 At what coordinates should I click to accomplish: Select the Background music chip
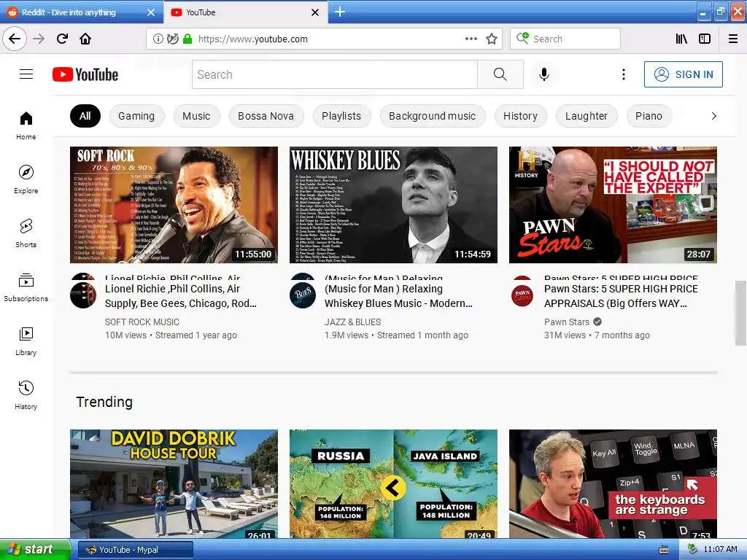coord(433,116)
